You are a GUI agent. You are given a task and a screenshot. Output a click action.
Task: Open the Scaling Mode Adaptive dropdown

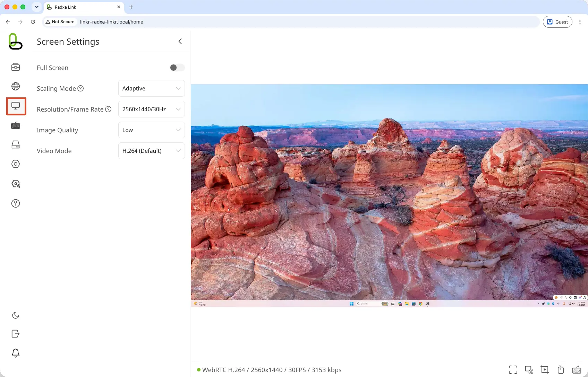click(x=152, y=88)
